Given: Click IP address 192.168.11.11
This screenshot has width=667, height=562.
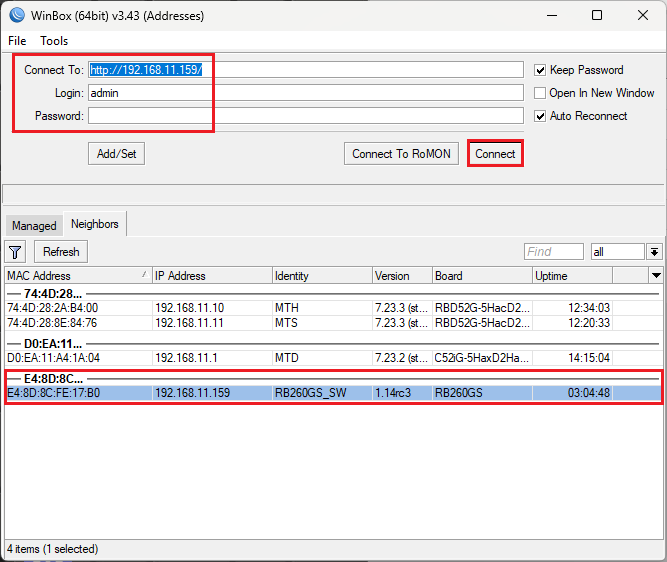Looking at the screenshot, I should click(189, 323).
